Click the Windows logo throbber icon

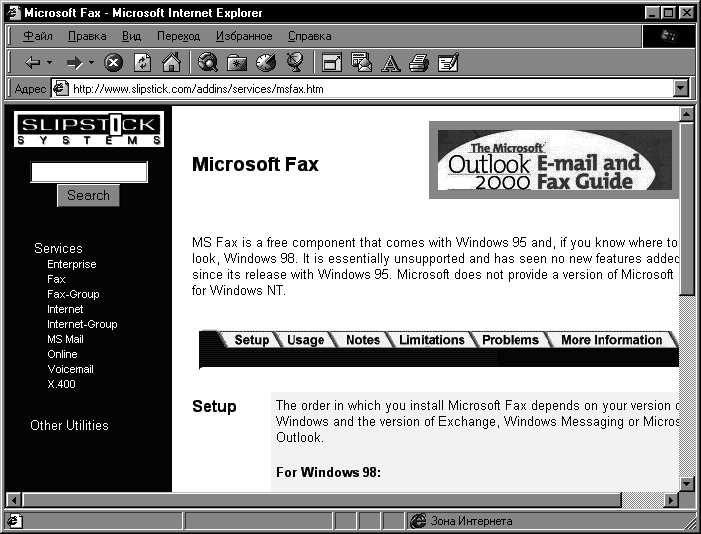click(669, 36)
